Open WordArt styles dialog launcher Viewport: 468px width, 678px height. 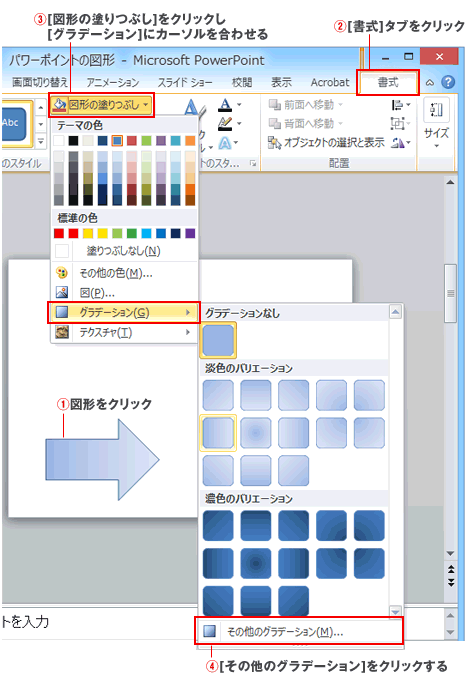click(x=253, y=163)
